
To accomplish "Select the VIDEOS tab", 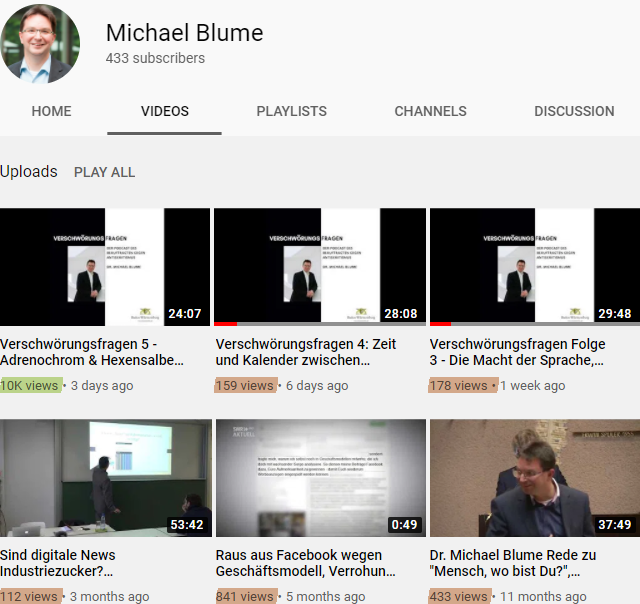I will pos(165,111).
